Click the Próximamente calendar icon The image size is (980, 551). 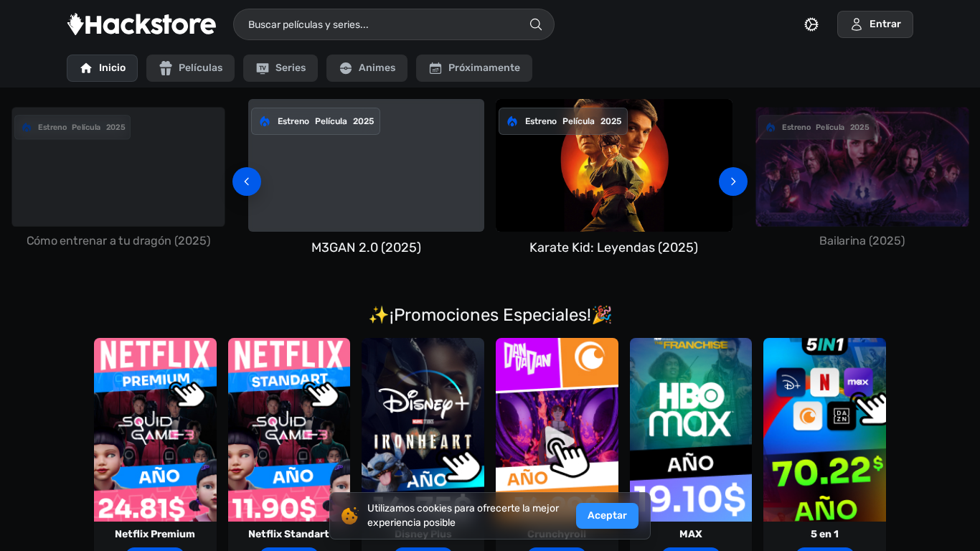click(435, 68)
